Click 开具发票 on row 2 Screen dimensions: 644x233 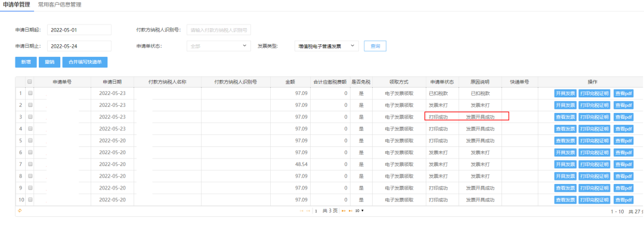coord(565,105)
